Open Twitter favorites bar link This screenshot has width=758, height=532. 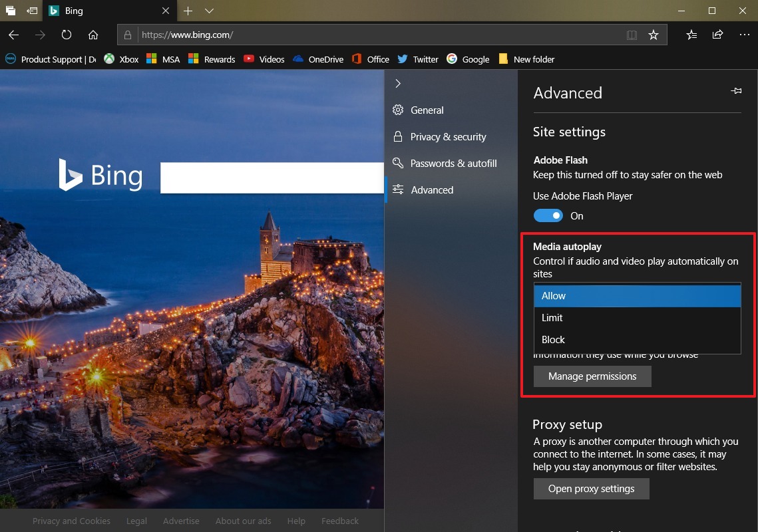tap(418, 59)
